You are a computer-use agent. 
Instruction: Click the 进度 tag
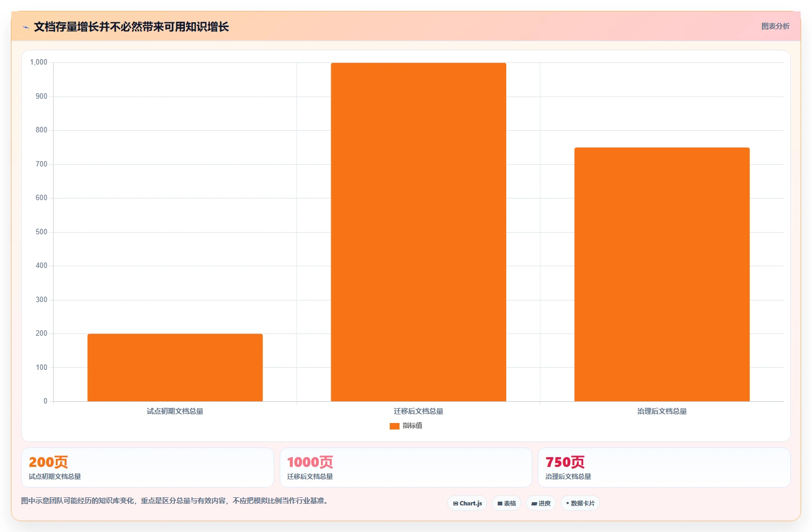tap(541, 503)
